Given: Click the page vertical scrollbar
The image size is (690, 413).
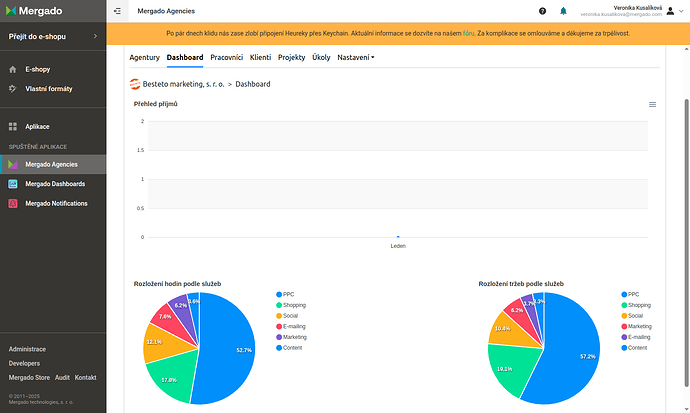Looking at the screenshot, I should [686, 243].
